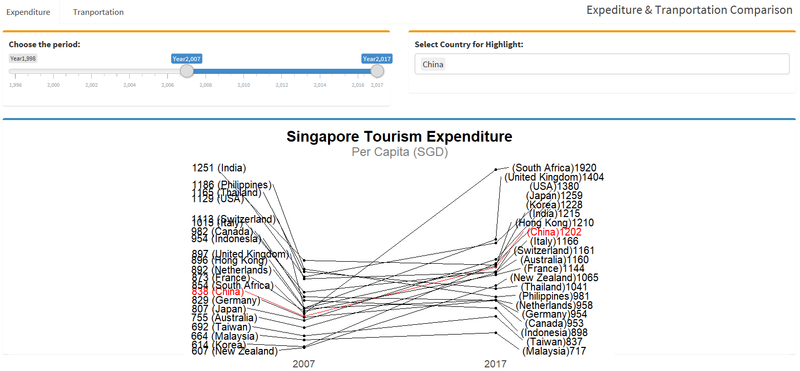Click the red China 838 label

[218, 292]
